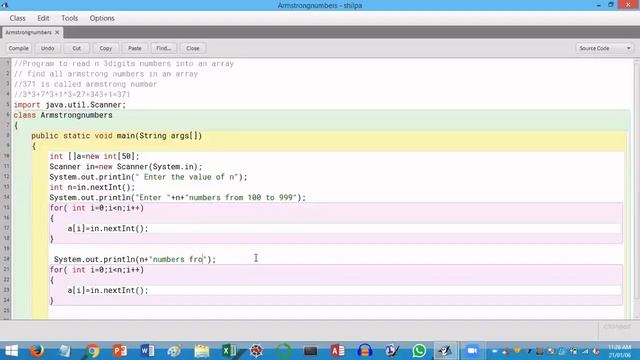Click the first comment line about 3digits numbers
The width and height of the screenshot is (640, 360).
coord(124,64)
